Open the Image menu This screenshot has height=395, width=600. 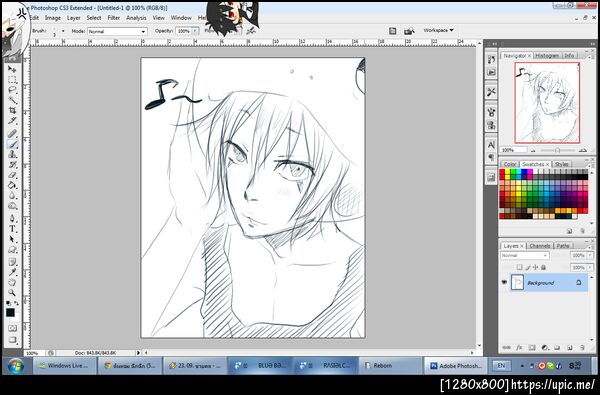click(x=53, y=18)
